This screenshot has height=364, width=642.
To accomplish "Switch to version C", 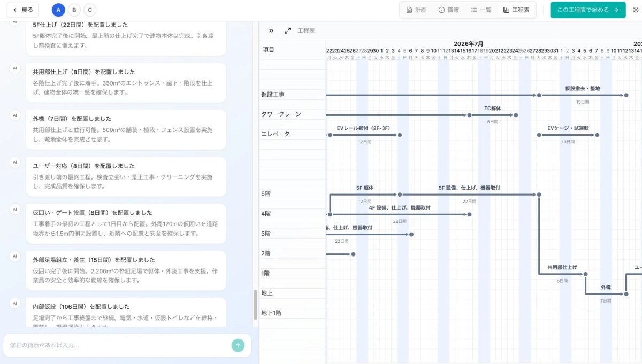I will click(90, 10).
